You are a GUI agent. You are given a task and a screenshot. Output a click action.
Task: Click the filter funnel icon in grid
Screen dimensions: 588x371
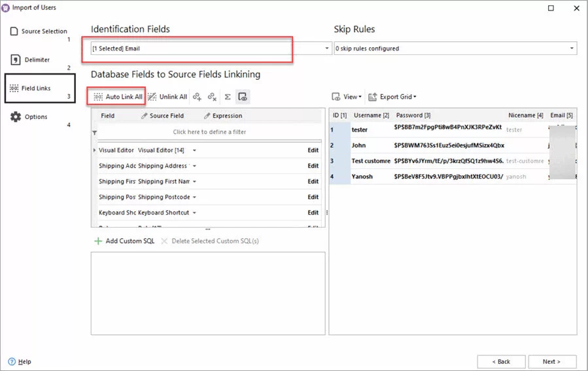(x=95, y=133)
